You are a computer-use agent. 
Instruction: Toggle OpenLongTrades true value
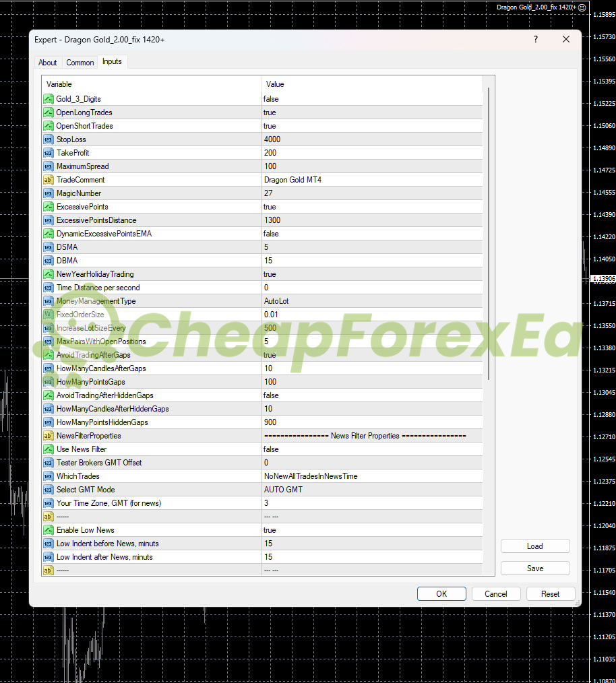[372, 112]
